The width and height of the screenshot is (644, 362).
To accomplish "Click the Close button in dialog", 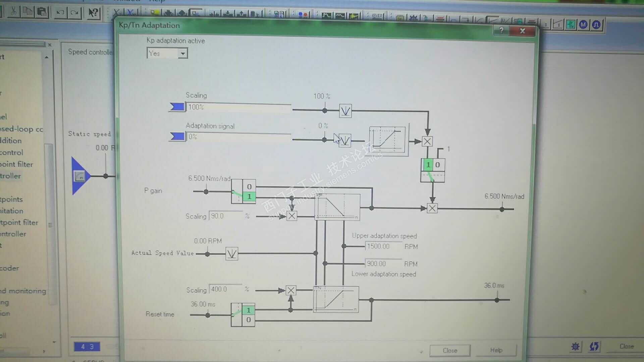I will pos(449,350).
